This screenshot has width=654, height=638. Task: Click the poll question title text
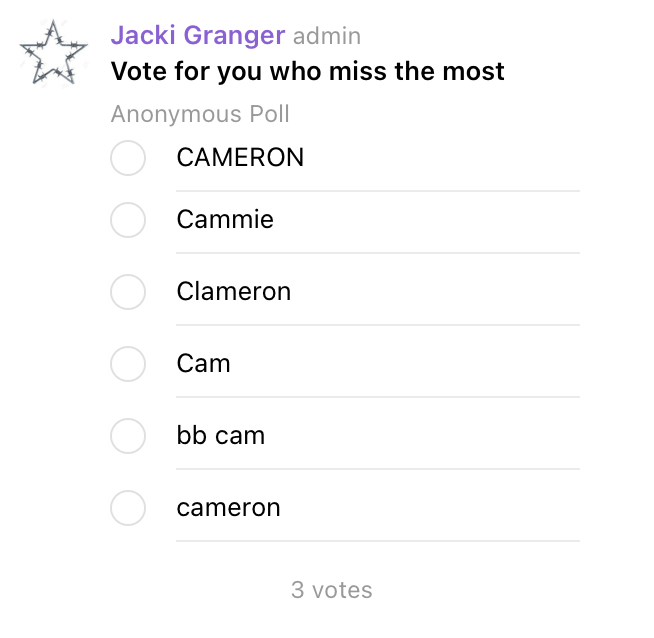[308, 71]
